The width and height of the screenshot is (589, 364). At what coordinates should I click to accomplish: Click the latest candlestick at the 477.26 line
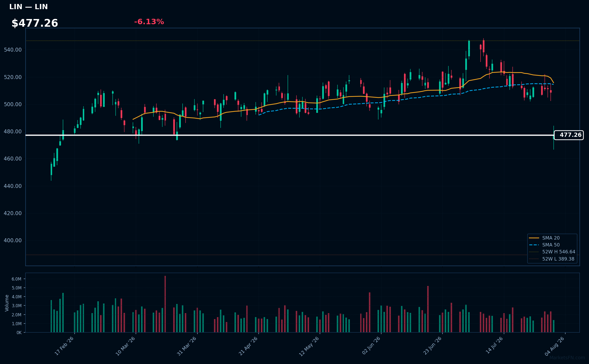coord(554,137)
